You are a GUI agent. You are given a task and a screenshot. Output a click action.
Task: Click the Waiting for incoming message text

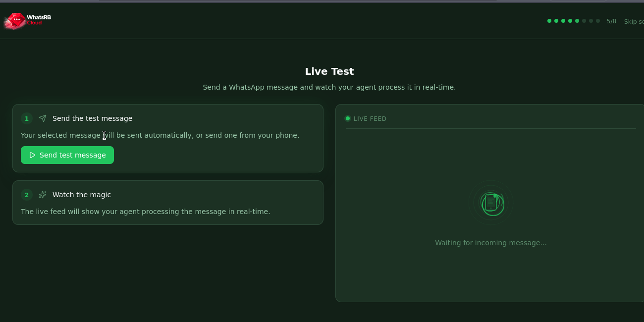coord(491,243)
